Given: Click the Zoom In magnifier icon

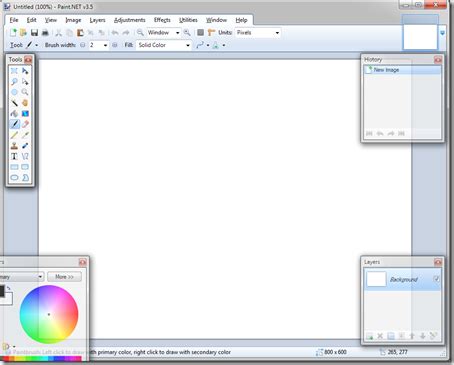Looking at the screenshot, I should coord(187,32).
